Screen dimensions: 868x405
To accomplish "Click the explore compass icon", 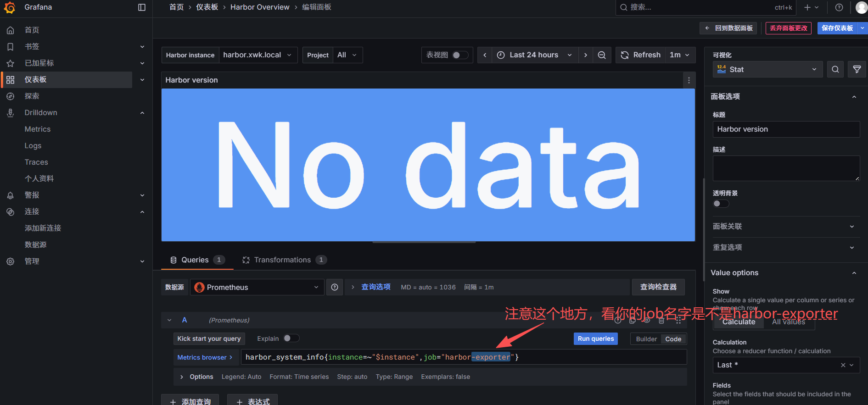I will (x=11, y=96).
